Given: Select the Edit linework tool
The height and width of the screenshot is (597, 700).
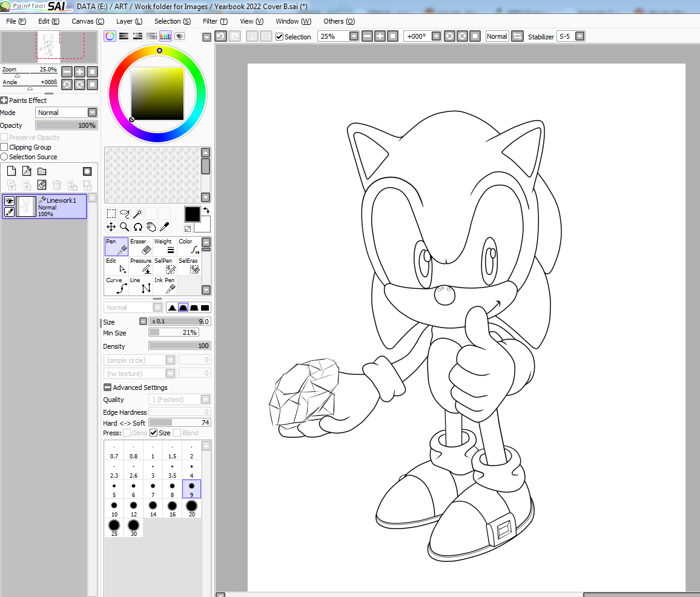Looking at the screenshot, I should 116,266.
